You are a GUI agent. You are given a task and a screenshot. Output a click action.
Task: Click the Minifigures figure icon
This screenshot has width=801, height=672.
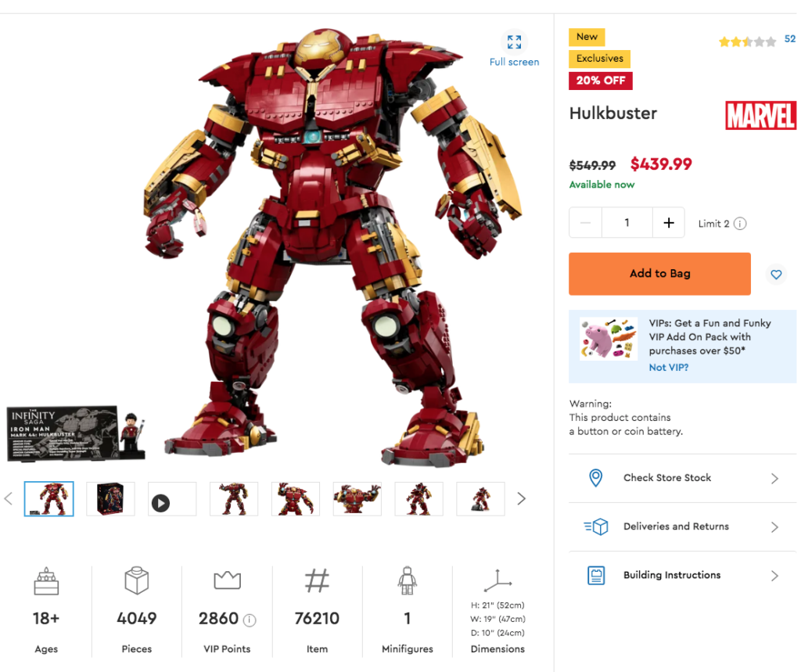[x=407, y=580]
